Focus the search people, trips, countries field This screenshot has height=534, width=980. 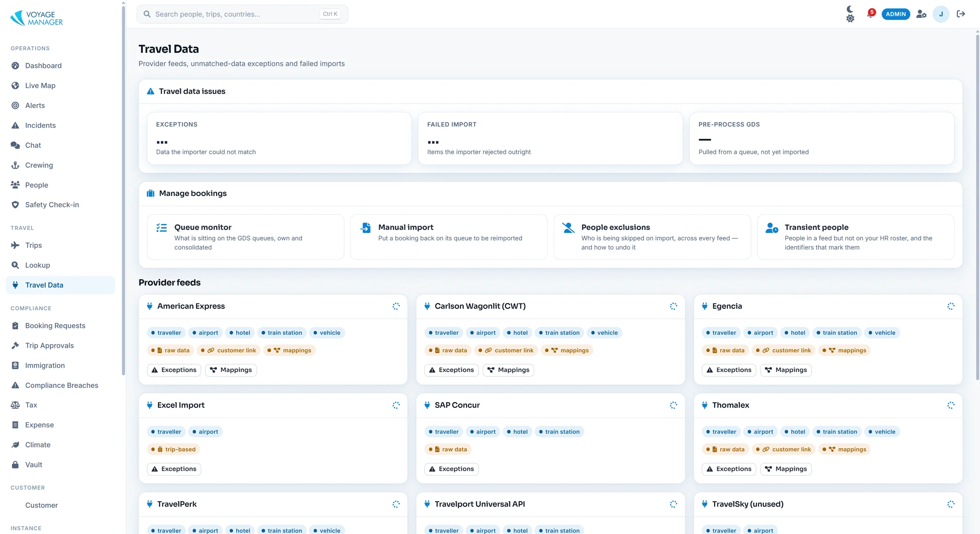(242, 14)
